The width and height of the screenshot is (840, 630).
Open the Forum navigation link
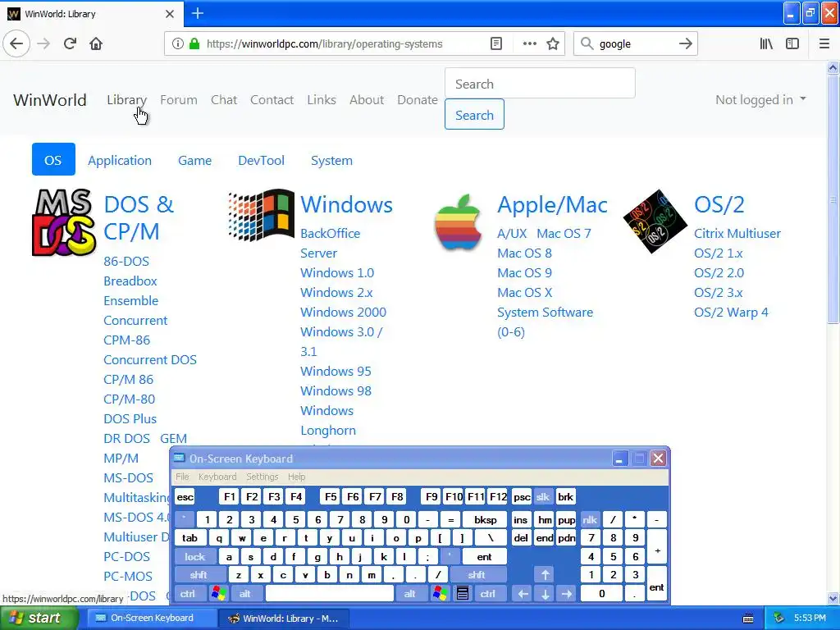coord(178,99)
